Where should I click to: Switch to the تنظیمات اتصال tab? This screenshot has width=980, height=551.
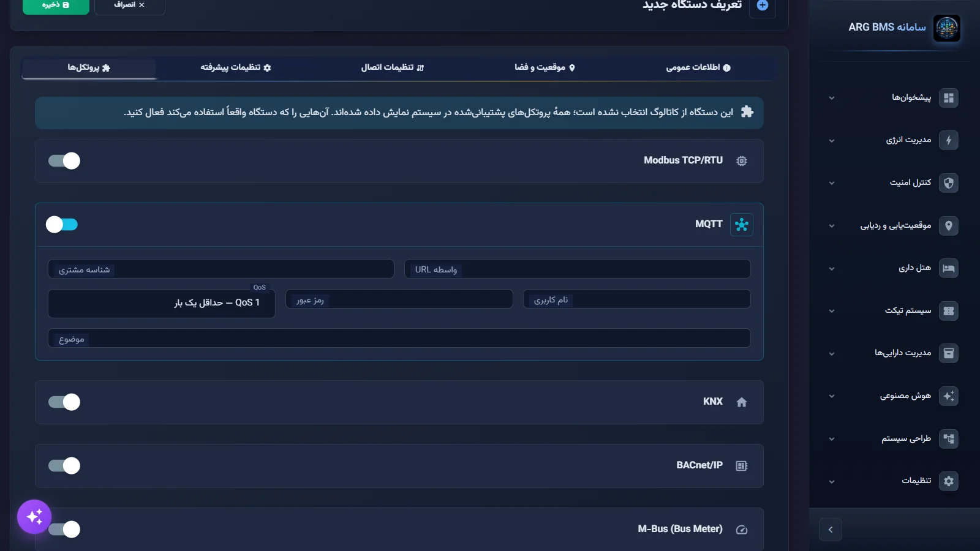[x=392, y=67]
